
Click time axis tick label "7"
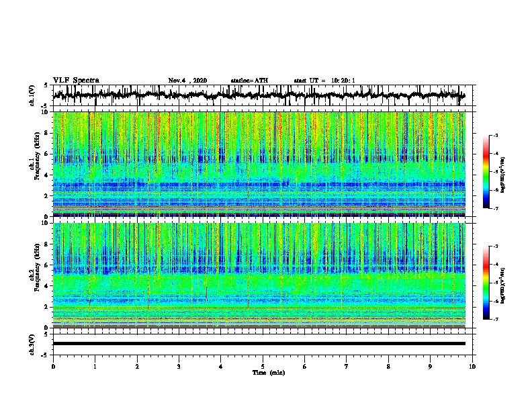coord(347,367)
